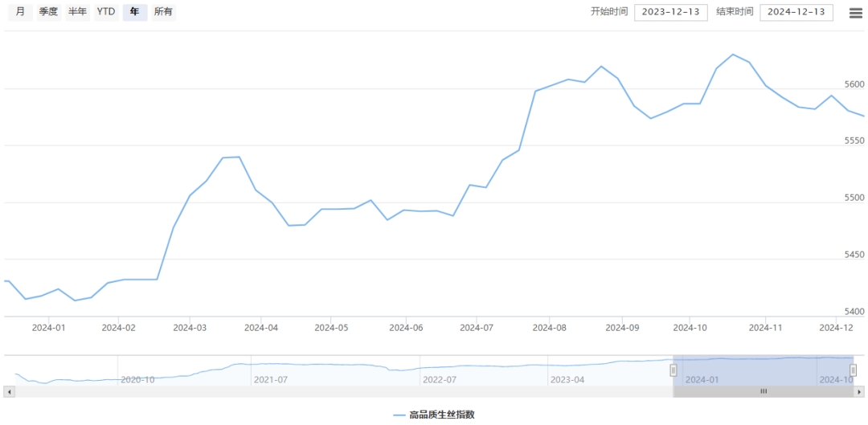Click the scrollbar thumb grip marks
868x425 pixels.
pyautogui.click(x=764, y=391)
